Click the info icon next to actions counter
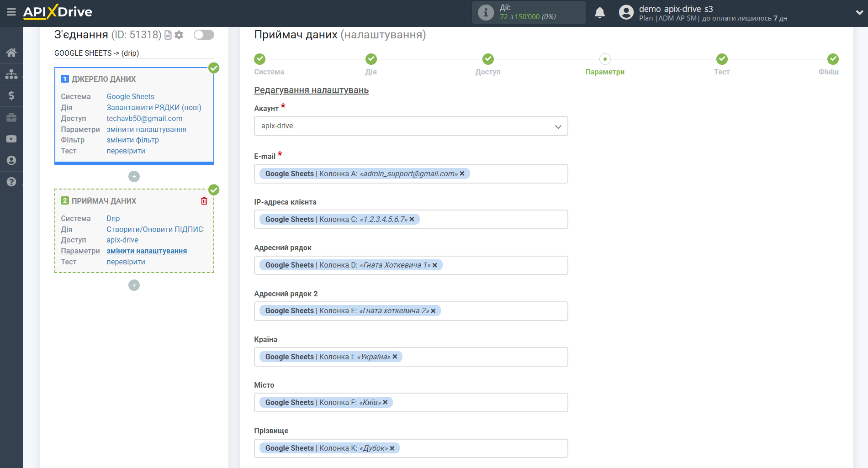The height and width of the screenshot is (468, 868). tap(486, 12)
